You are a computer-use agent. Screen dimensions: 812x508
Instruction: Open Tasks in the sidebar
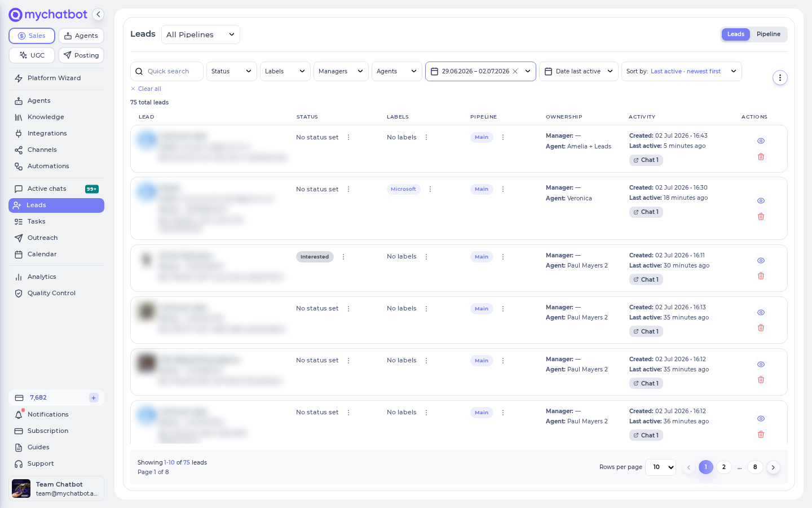point(56,222)
